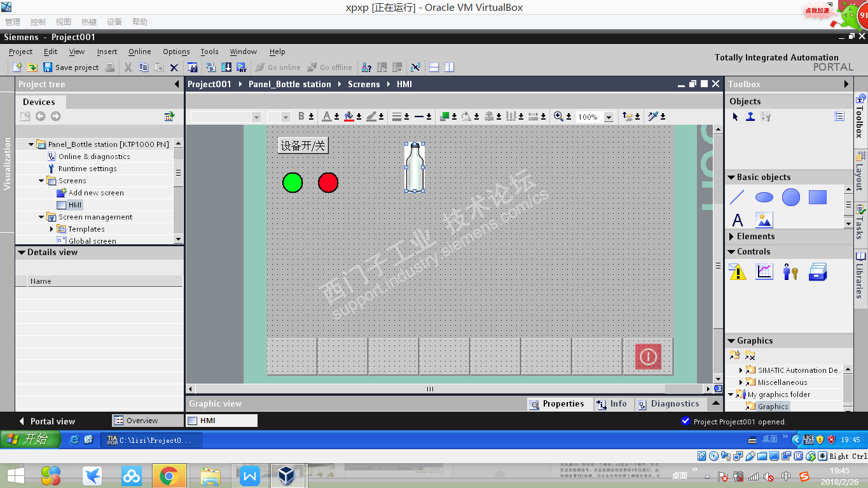Open the Insert menu
The width and height of the screenshot is (868, 488).
(107, 52)
